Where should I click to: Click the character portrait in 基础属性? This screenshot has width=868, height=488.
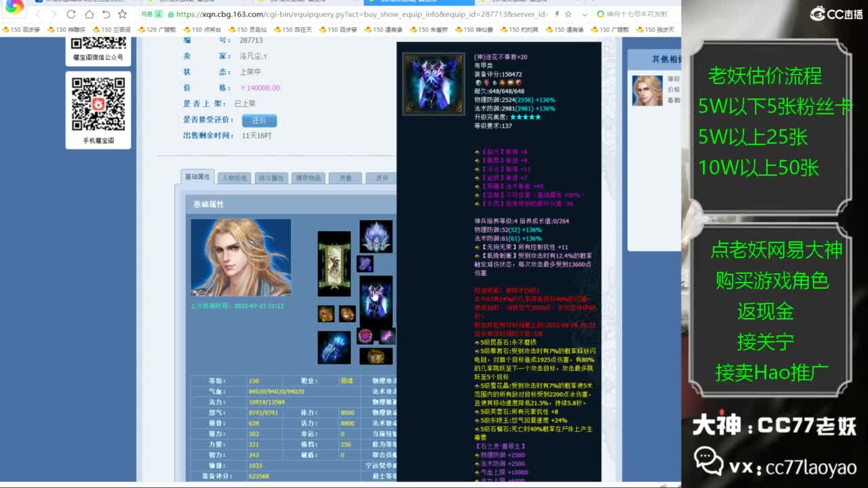pyautogui.click(x=241, y=258)
